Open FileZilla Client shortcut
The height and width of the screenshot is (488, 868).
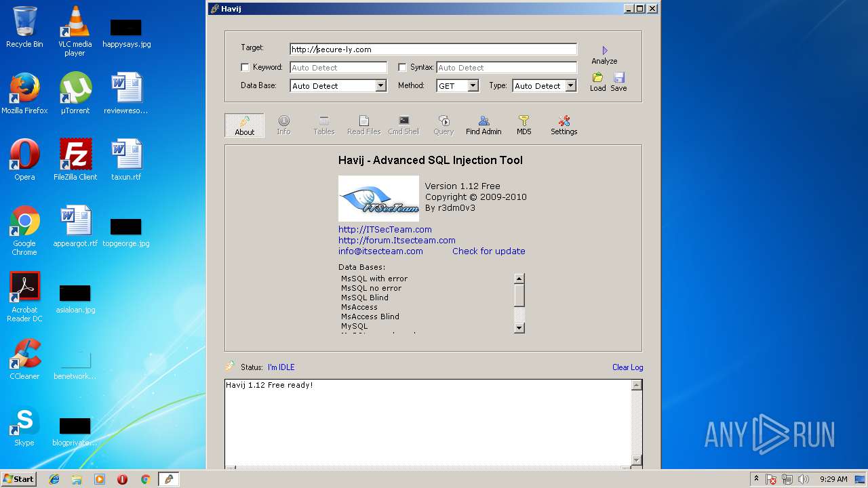coord(75,160)
